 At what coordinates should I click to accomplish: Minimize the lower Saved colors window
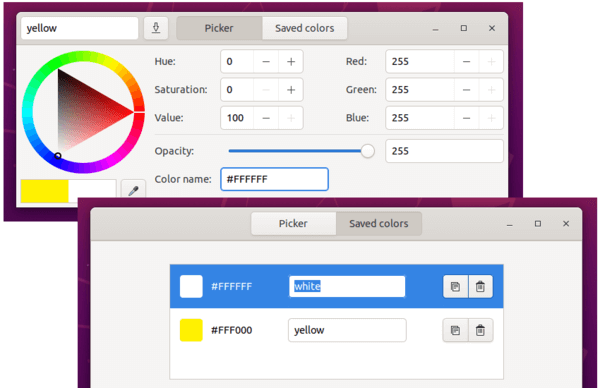[x=510, y=224]
